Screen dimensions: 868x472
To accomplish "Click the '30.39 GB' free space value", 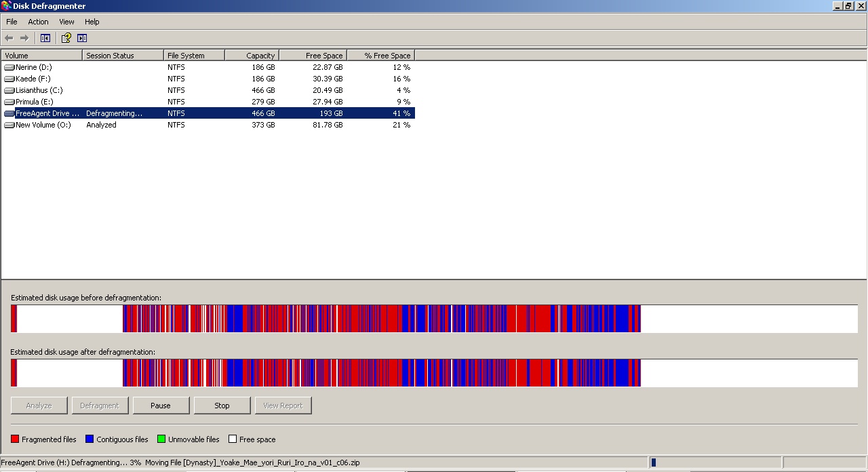I will coord(328,79).
